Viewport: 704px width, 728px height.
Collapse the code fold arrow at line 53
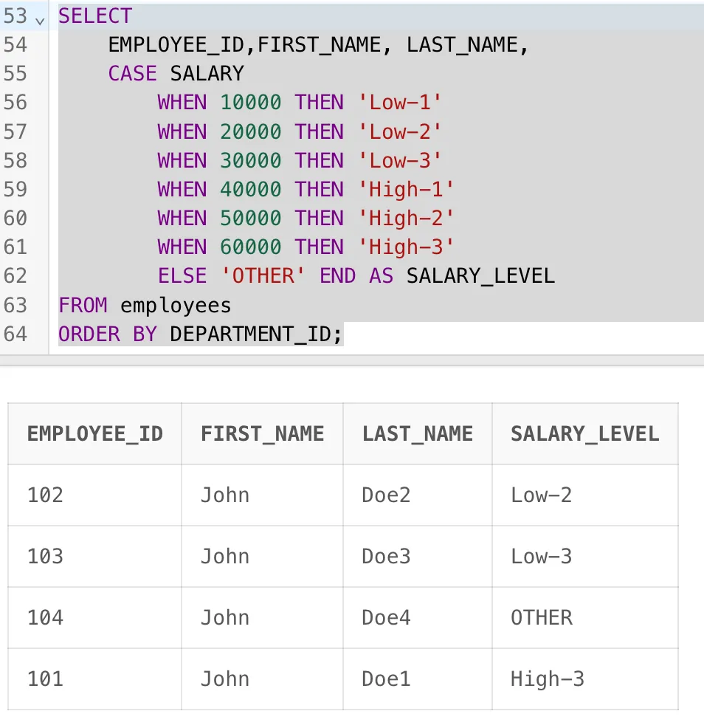pyautogui.click(x=40, y=21)
